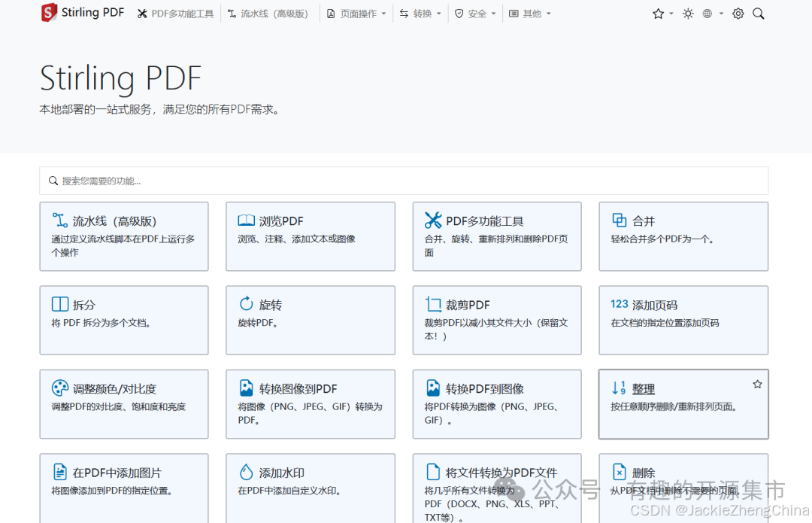812x523 pixels.
Task: Click the 旋转 rotate icon
Action: [x=246, y=304]
